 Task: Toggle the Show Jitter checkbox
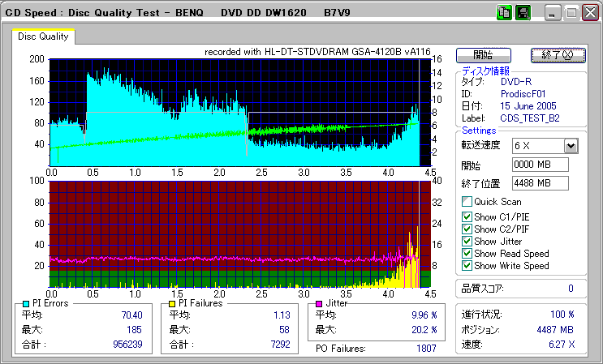click(x=467, y=242)
